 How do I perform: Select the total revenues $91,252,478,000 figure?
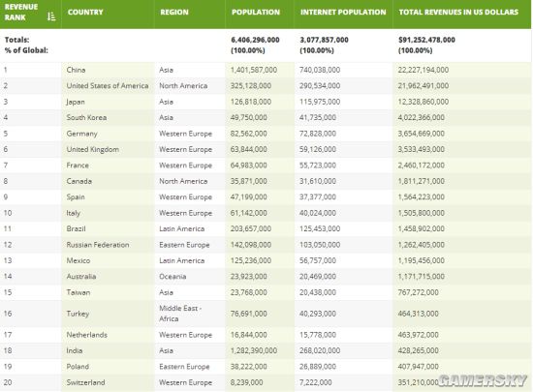pos(426,40)
